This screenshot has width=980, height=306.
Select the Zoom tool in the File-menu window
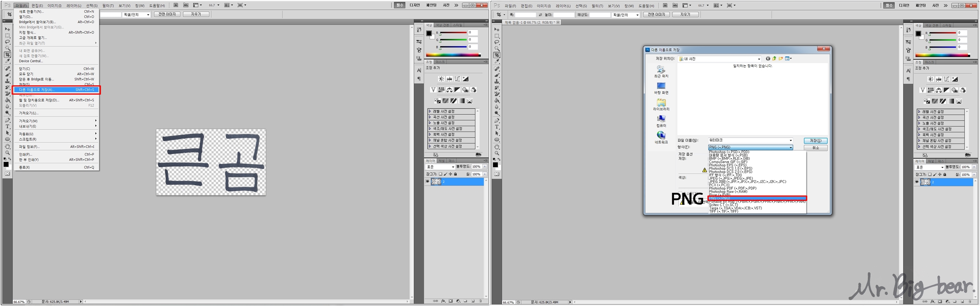[7, 153]
